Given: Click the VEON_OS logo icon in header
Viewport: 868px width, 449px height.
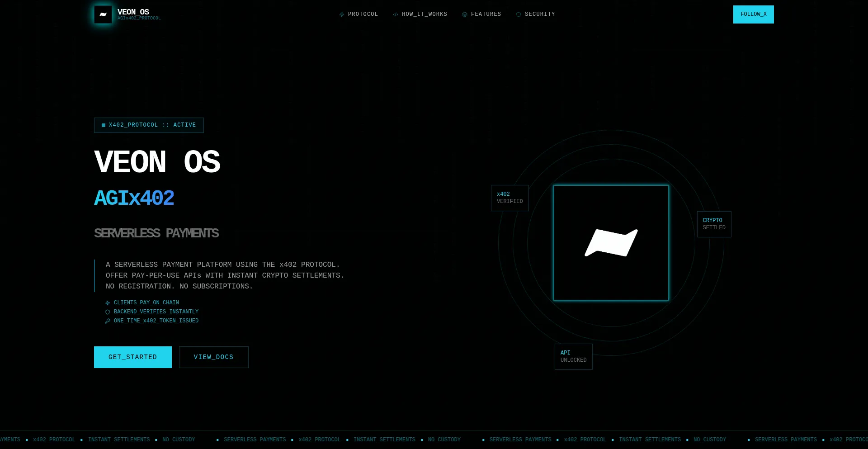Looking at the screenshot, I should click(x=103, y=14).
